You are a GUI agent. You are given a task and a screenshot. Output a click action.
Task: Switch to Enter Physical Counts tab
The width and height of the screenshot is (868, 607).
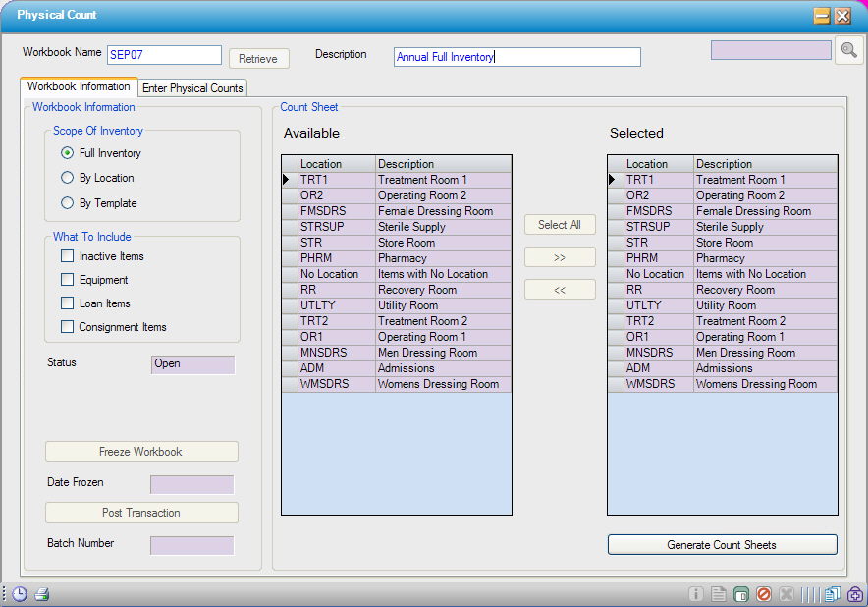(192, 88)
